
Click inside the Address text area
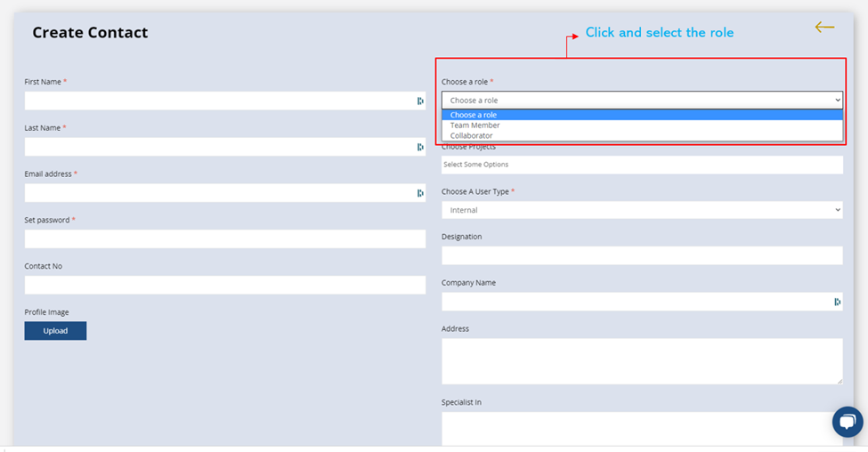[x=642, y=361]
